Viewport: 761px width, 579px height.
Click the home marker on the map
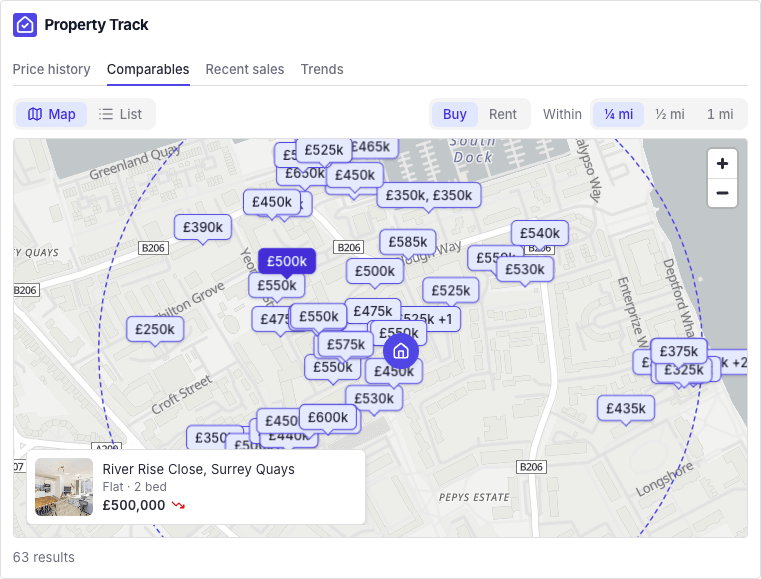400,351
